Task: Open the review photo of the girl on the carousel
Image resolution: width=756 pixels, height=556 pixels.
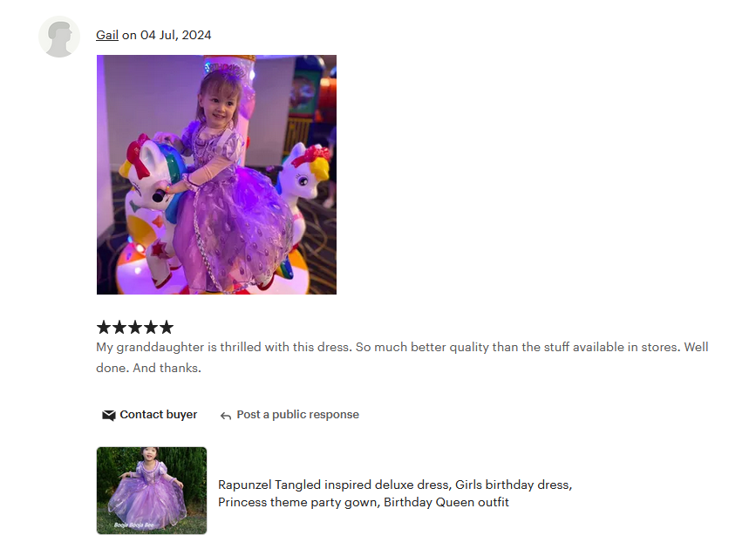Action: coord(216,174)
